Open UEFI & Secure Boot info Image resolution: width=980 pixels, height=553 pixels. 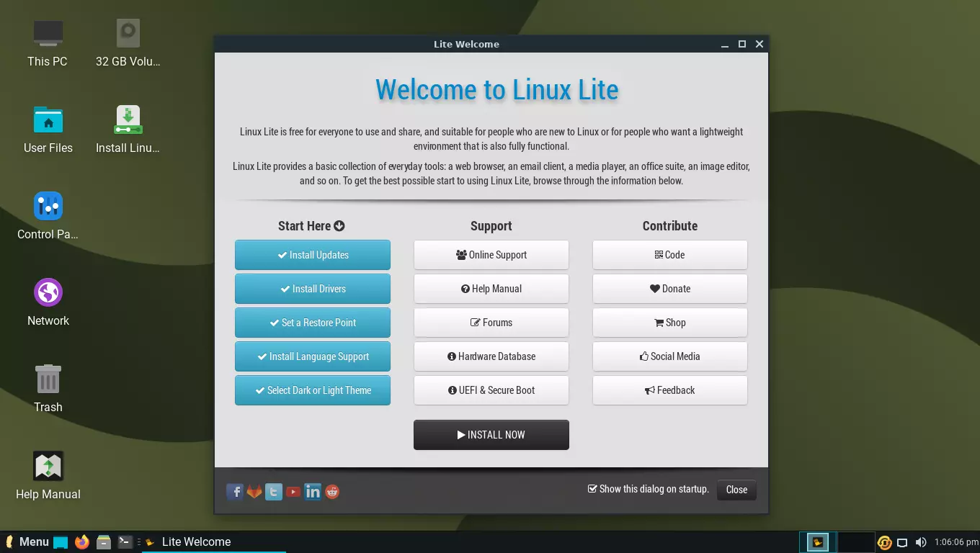tap(491, 390)
